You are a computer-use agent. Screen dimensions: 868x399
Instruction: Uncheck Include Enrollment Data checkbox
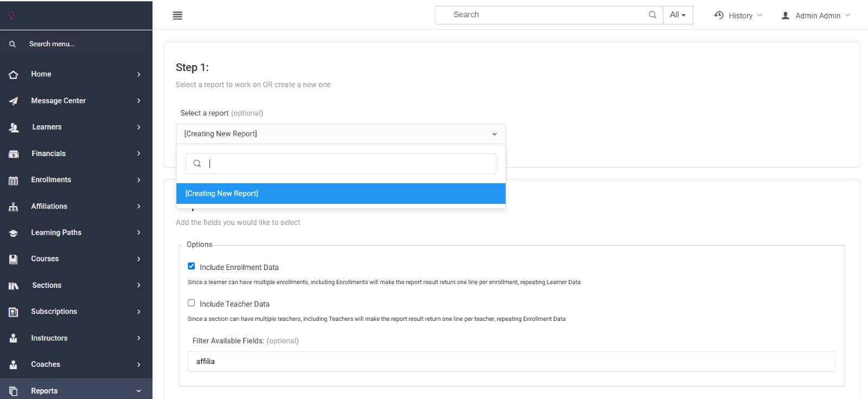coord(192,266)
